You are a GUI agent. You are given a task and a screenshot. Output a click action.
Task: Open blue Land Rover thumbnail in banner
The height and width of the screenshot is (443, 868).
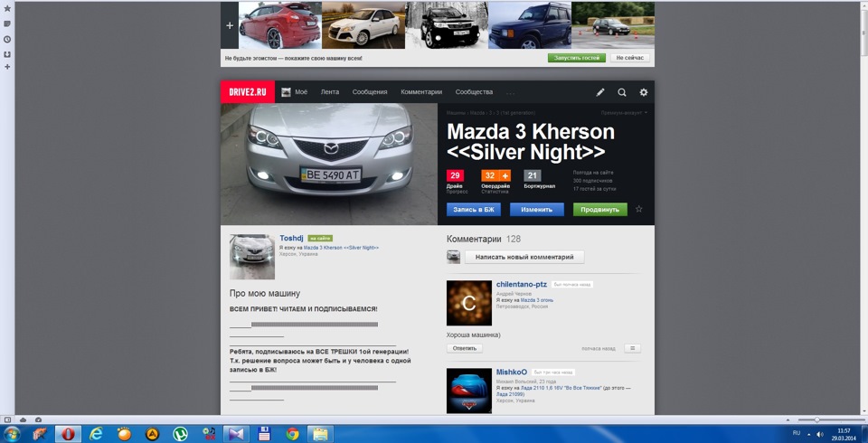(530, 25)
